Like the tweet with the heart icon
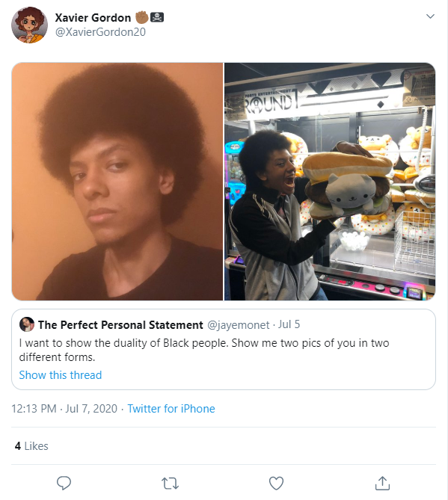 click(276, 484)
